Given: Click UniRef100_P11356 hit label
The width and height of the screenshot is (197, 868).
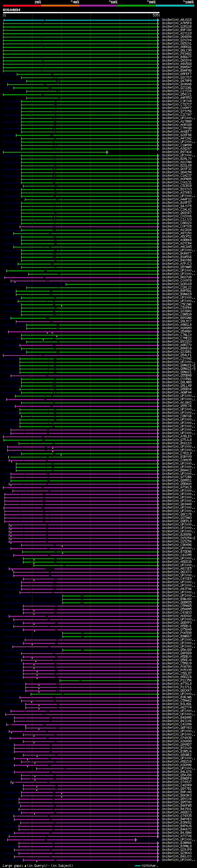Looking at the screenshot, I should coord(177,680).
